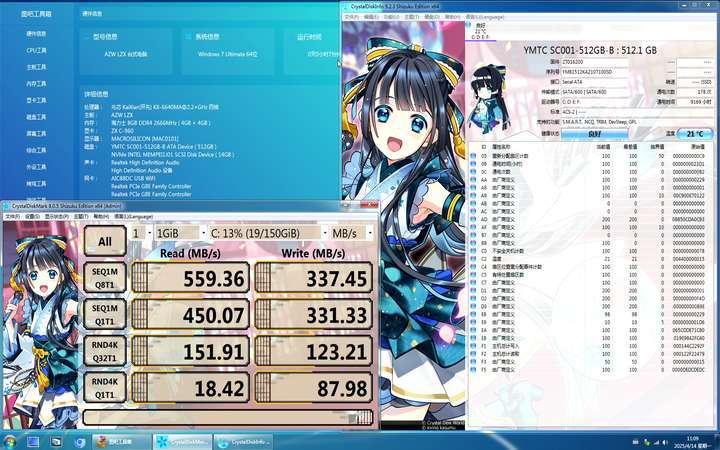The height and width of the screenshot is (450, 720).
Task: Select the first sidebar item 硬件信息
Action: tap(36, 34)
